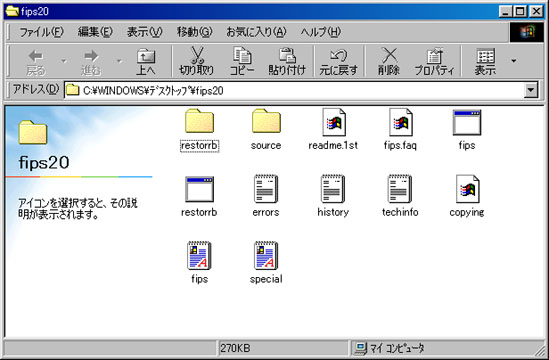Open the ファイル(F) menu
Viewport: 549px width, 360px height.
41,32
